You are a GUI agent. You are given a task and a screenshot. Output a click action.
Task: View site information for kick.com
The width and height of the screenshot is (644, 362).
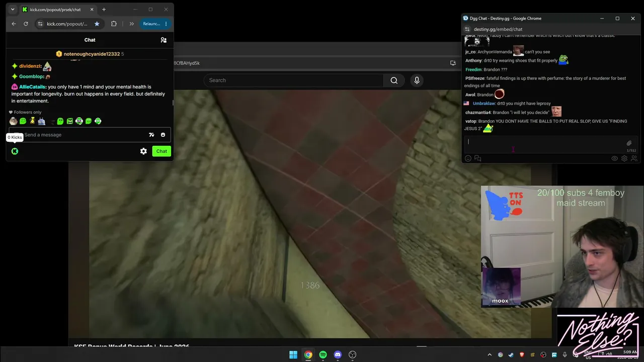[x=40, y=24]
